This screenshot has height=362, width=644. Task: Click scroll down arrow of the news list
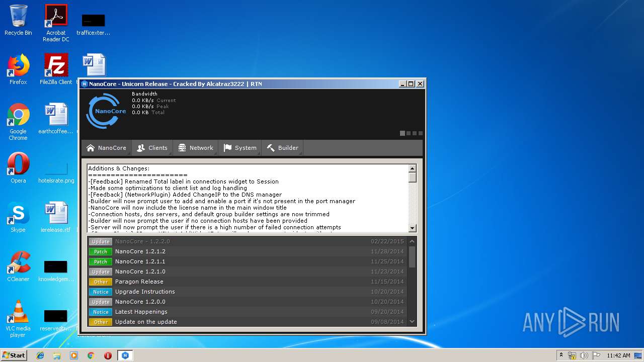tap(412, 322)
